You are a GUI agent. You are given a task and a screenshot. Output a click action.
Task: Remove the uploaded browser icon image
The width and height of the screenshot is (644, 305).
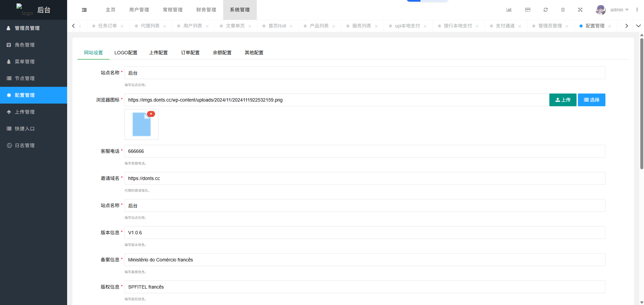pyautogui.click(x=151, y=114)
